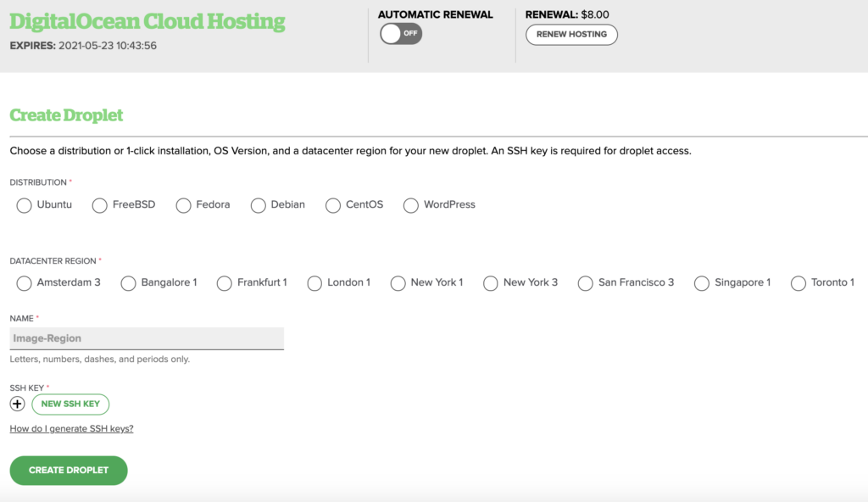This screenshot has height=502, width=868.
Task: Click the DigitalOcean Cloud Hosting heading
Action: [x=147, y=21]
